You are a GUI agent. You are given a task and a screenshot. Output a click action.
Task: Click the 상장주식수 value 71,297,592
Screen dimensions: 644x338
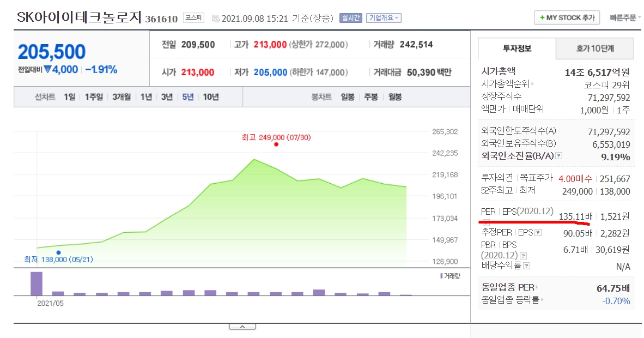point(609,98)
